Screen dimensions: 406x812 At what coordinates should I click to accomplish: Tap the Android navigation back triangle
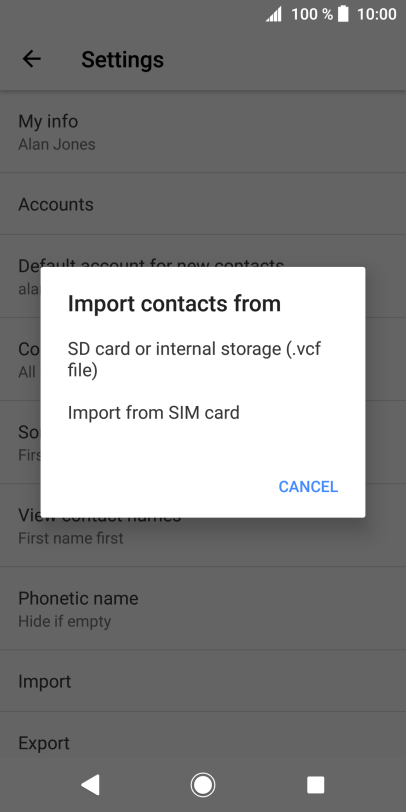[90, 785]
